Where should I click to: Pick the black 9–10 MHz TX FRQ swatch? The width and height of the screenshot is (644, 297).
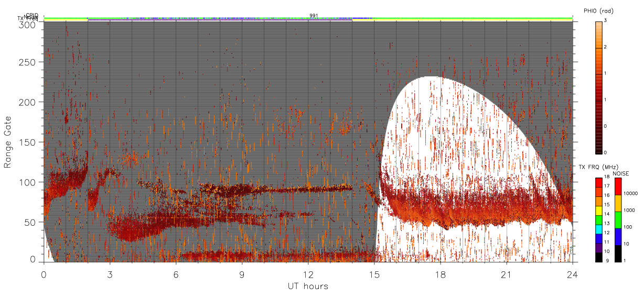coord(599,257)
